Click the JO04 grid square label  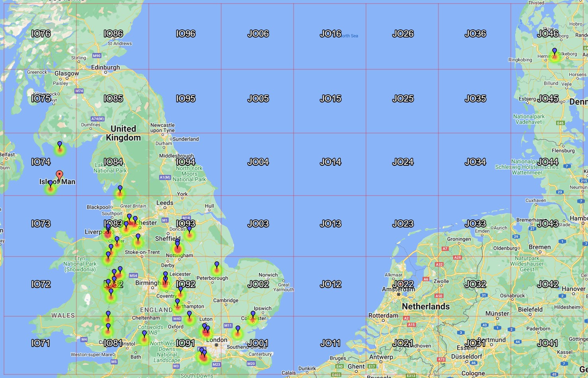(x=258, y=162)
